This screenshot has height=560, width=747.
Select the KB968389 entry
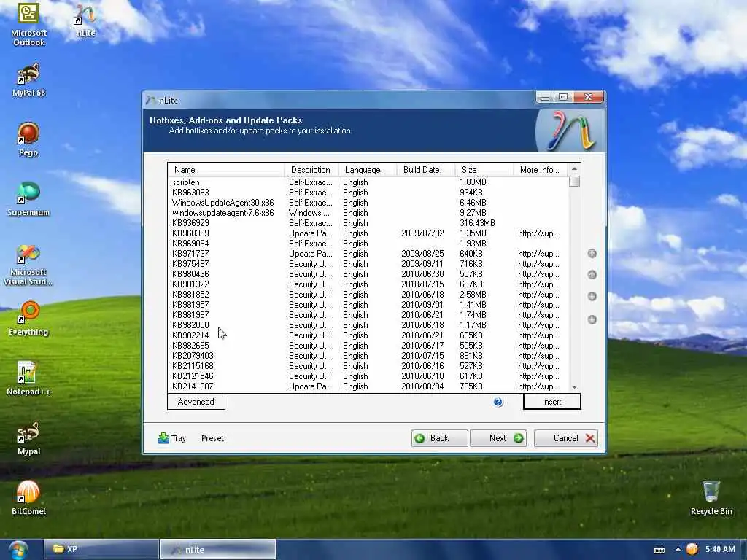[368, 233]
